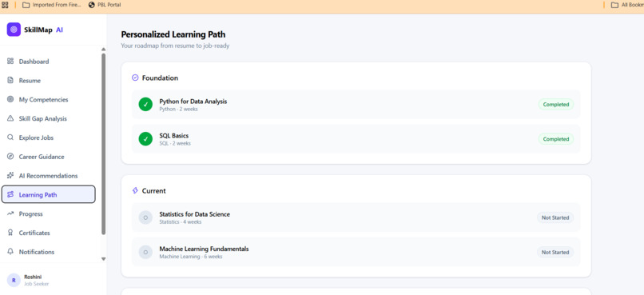Click the 'SQL · 2 weeks' subtitle
Image resolution: width=644 pixels, height=295 pixels.
[175, 143]
